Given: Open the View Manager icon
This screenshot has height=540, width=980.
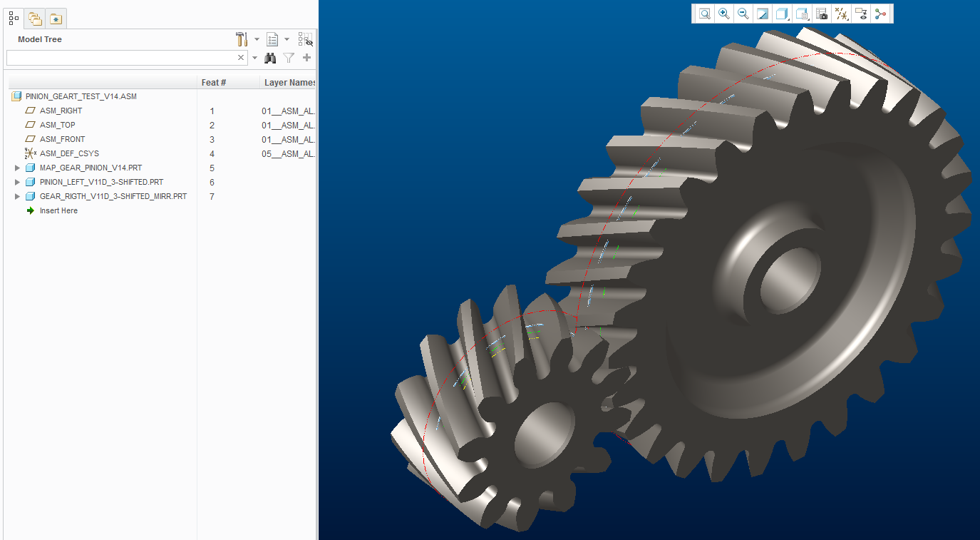Looking at the screenshot, I should coord(802,14).
